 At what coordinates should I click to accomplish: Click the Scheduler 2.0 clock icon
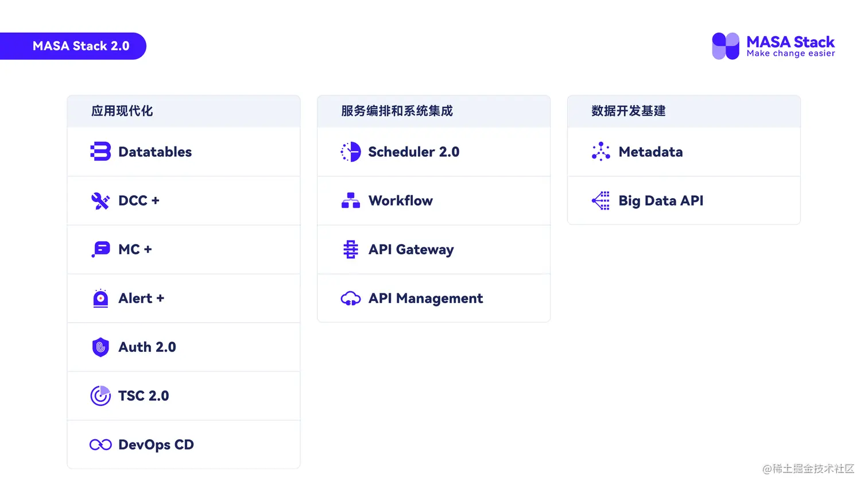[x=350, y=152]
